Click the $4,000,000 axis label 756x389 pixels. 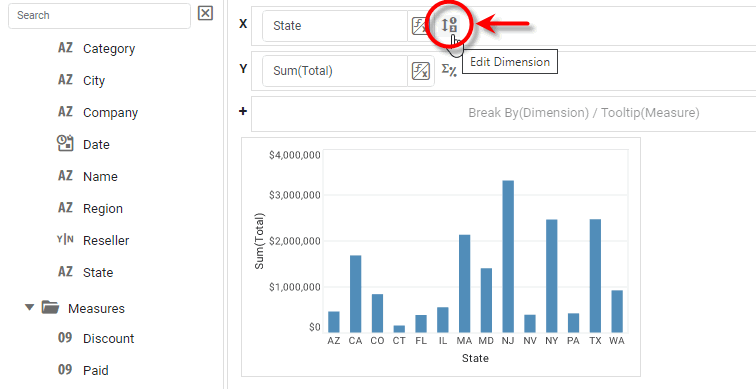point(295,155)
